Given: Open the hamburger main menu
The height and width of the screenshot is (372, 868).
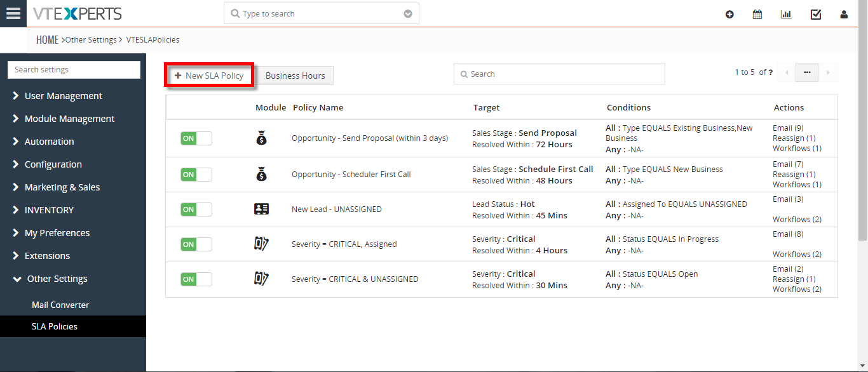Looking at the screenshot, I should tap(13, 13).
